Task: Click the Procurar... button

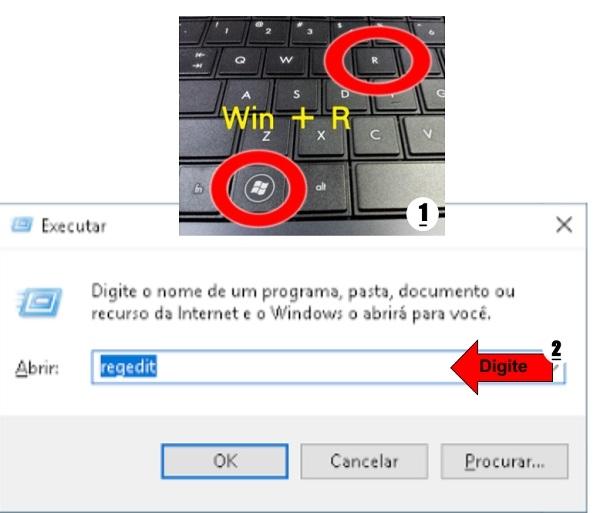Action: click(504, 461)
